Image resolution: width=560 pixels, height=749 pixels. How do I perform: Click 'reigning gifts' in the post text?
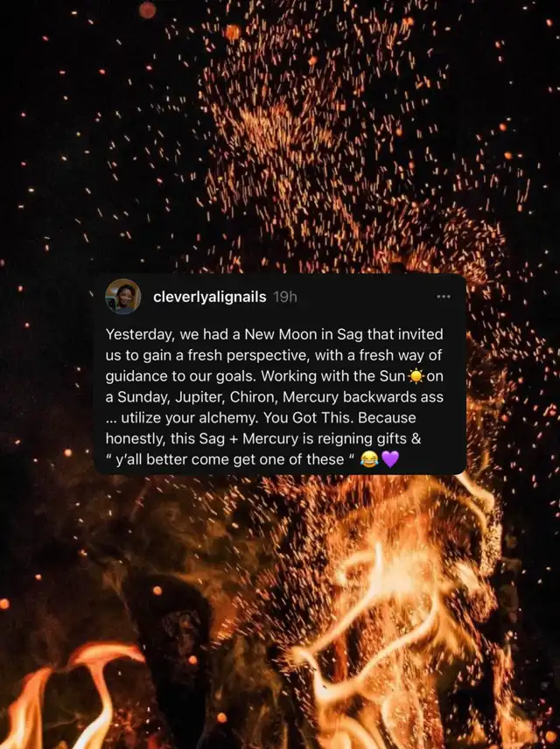point(362,439)
